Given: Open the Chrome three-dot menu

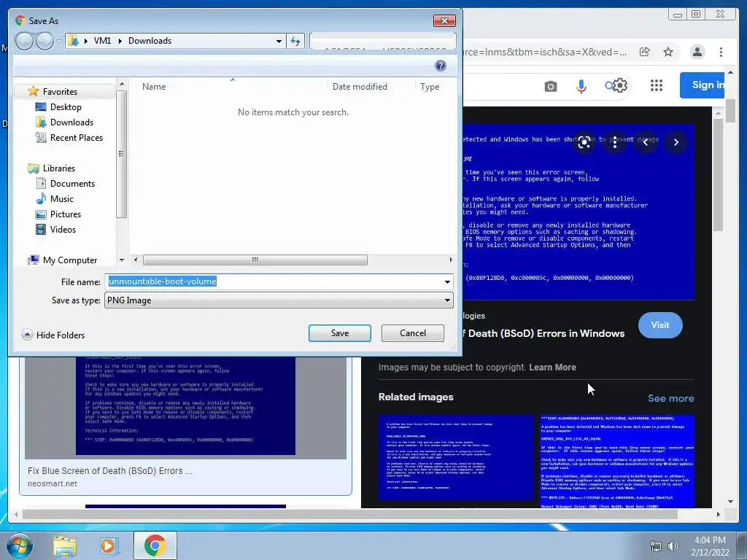Looking at the screenshot, I should click(x=721, y=52).
